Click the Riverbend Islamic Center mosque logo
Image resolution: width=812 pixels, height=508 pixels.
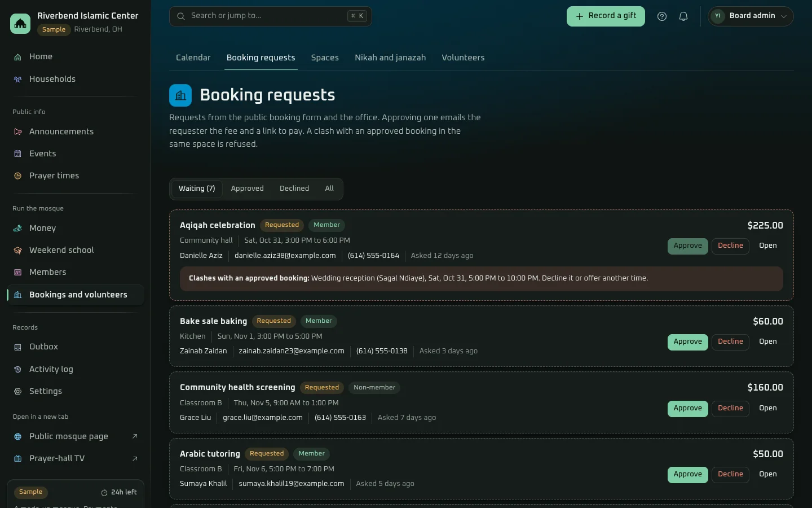20,23
